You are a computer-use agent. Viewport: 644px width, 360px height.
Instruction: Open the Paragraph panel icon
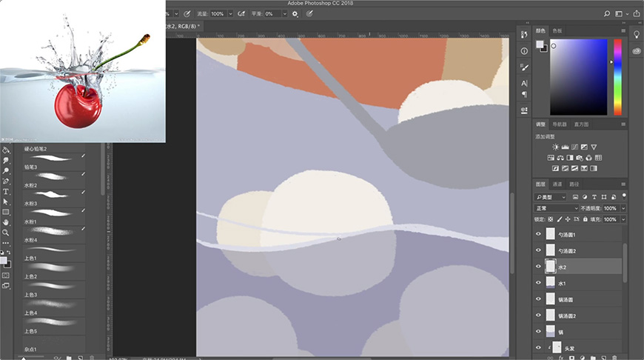(524, 94)
